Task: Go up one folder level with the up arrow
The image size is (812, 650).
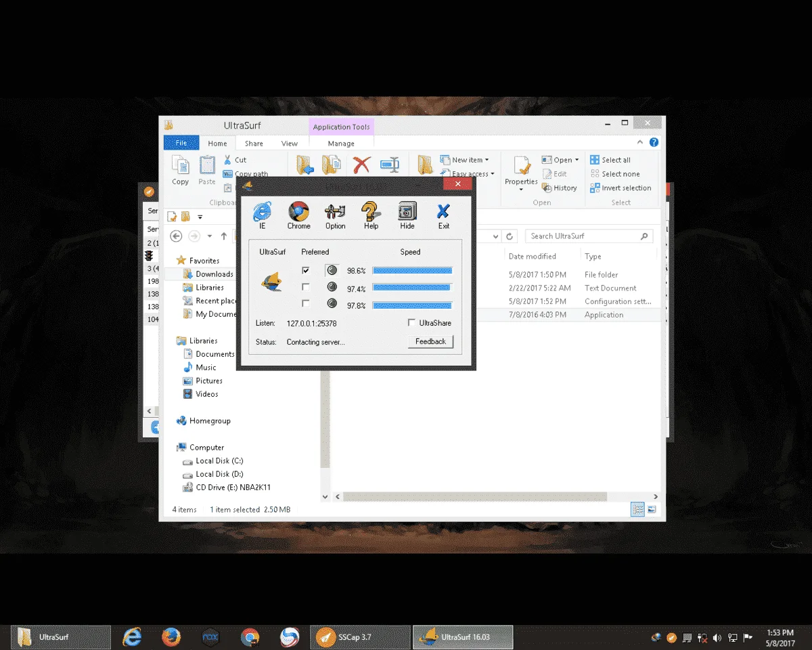Action: (x=224, y=236)
